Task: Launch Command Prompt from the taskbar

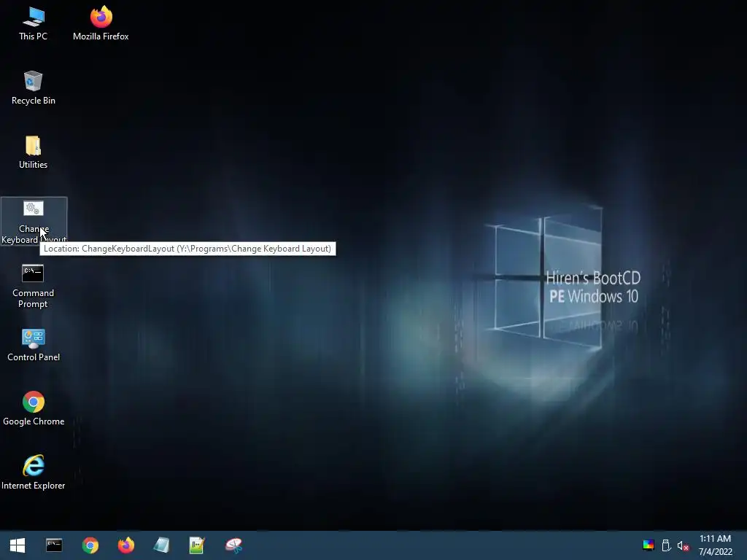Action: (x=54, y=545)
